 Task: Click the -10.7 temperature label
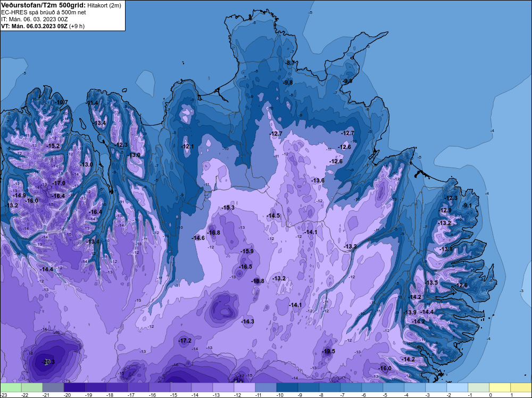point(62,103)
